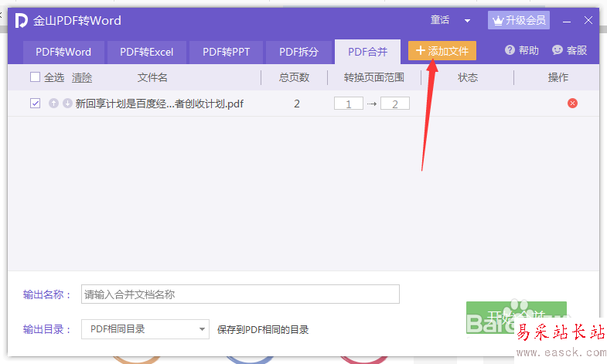
Task: Click 添加文件 add file button
Action: (442, 51)
